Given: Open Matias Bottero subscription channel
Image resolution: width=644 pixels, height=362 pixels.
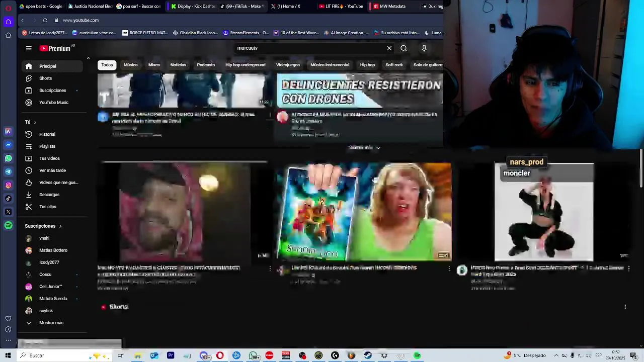Looking at the screenshot, I should 52,250.
